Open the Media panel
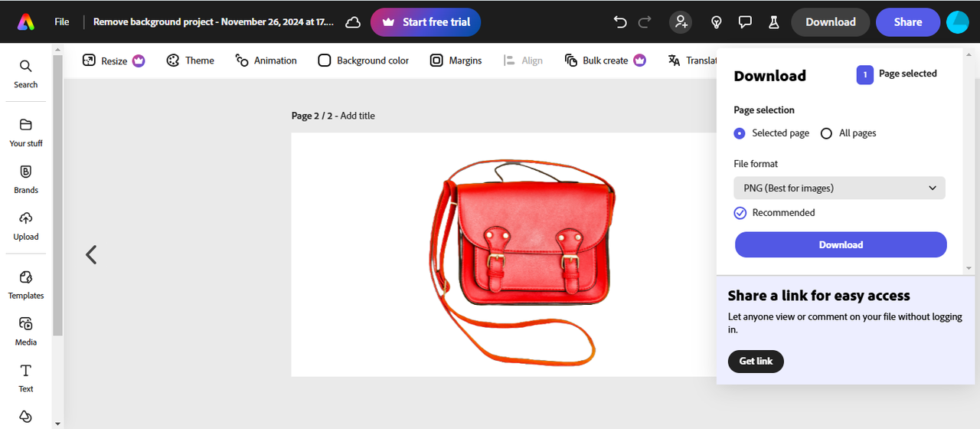 26,332
